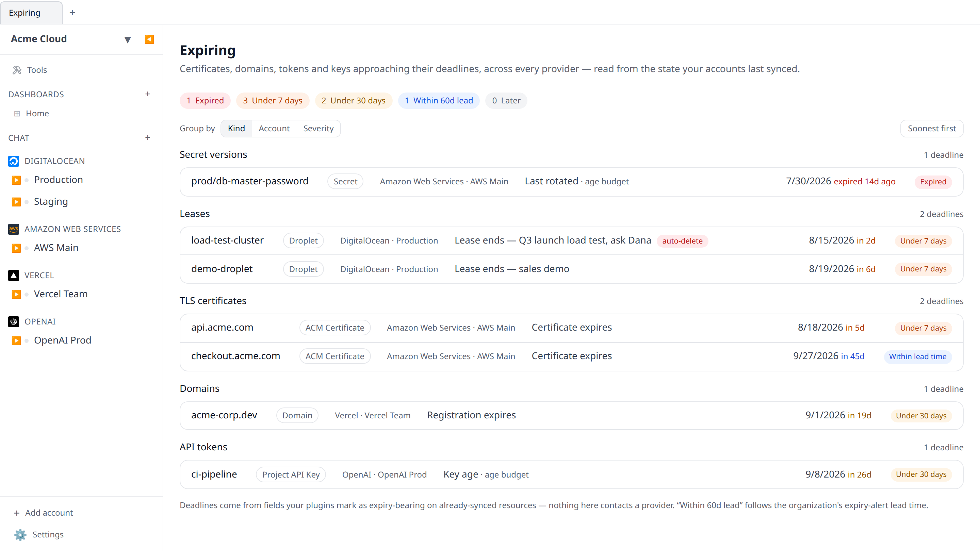The image size is (980, 551).
Task: Open AWS Main account in sidebar
Action: (56, 248)
